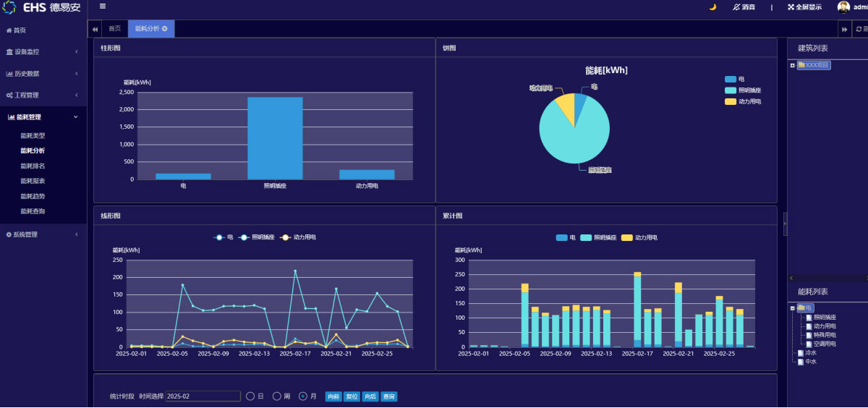Enter fullscreen via 全屏显示 icon
868x408 pixels.
(x=791, y=7)
